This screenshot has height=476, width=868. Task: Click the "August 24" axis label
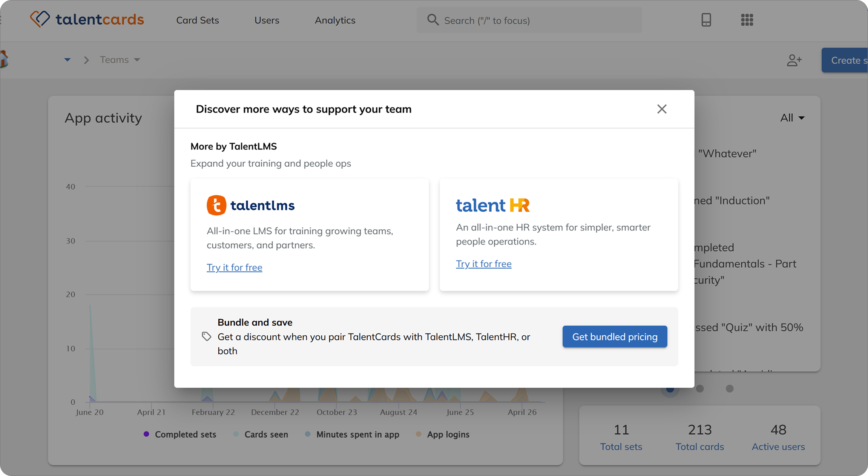(x=399, y=412)
